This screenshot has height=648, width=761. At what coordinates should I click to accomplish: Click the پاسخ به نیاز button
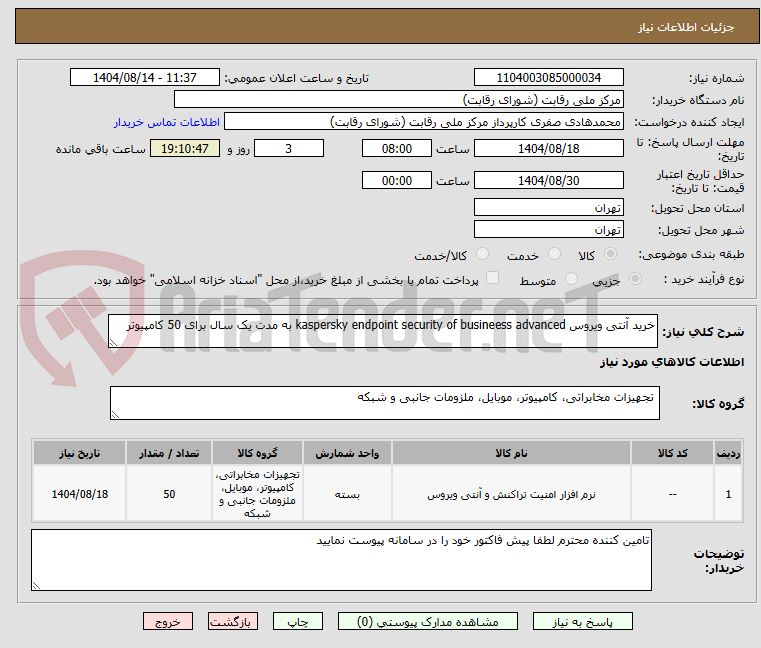[582, 621]
